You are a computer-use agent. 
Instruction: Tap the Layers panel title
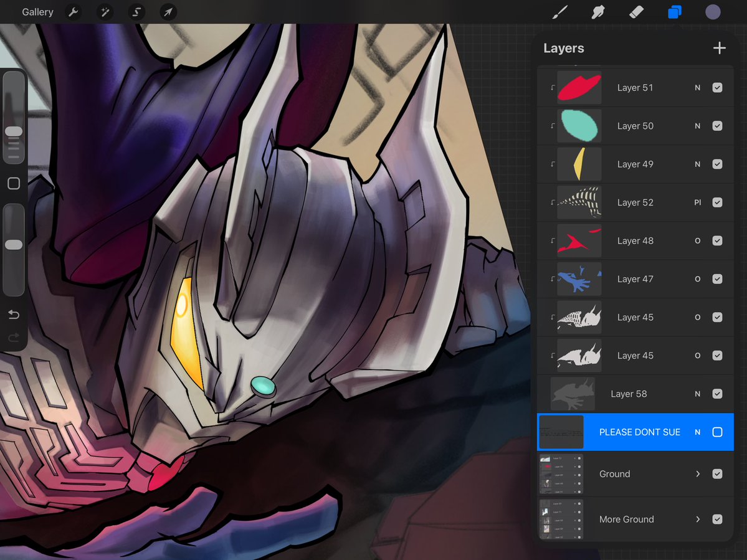(564, 48)
